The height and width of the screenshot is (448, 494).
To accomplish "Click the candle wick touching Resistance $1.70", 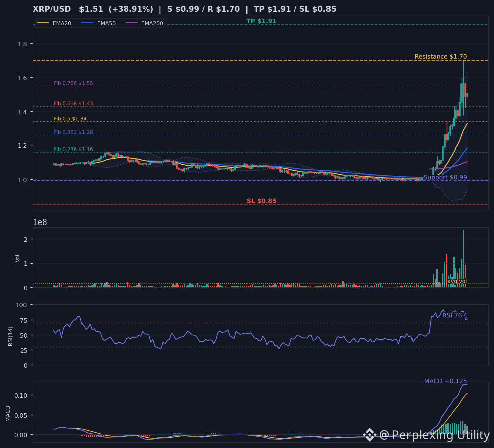I will coord(463,71).
